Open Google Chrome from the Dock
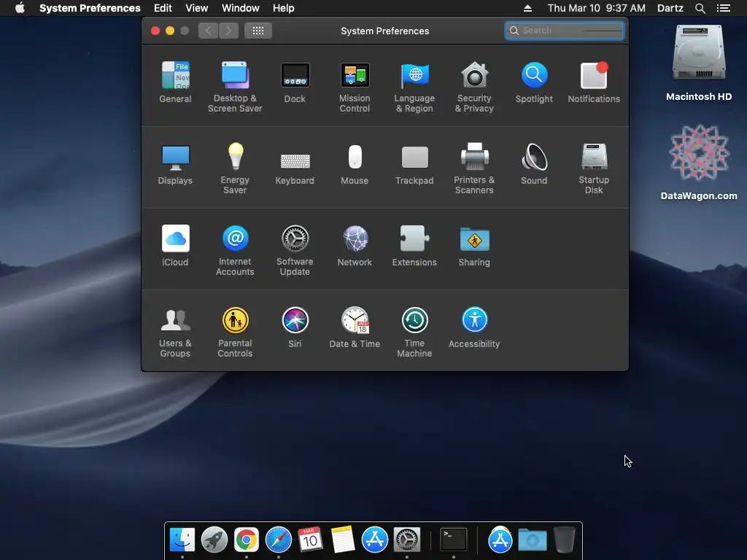 coord(247,540)
